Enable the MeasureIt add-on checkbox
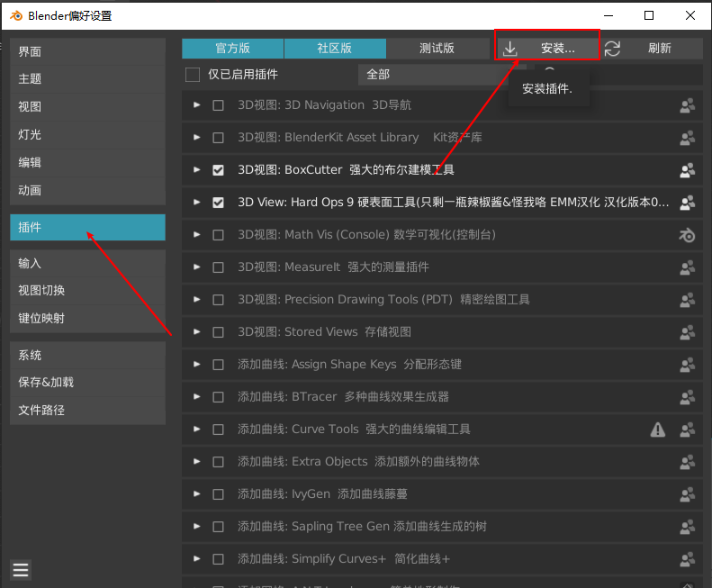This screenshot has width=712, height=588. point(218,267)
